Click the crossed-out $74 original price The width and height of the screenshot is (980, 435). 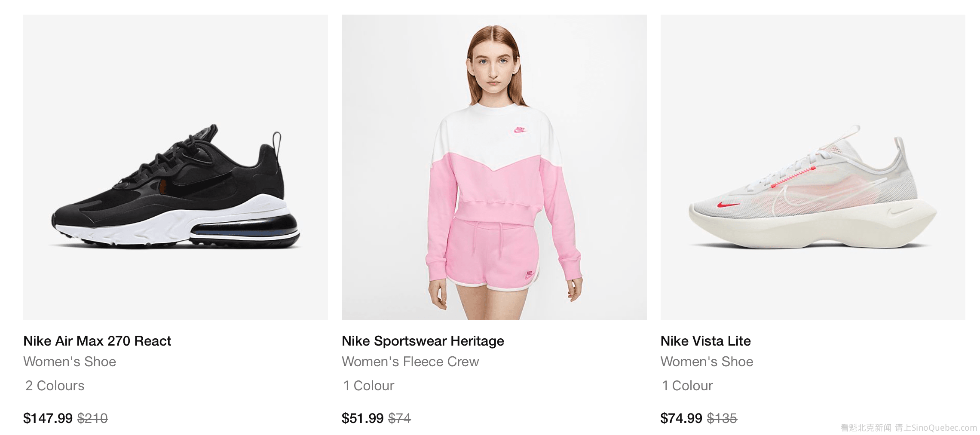click(399, 418)
